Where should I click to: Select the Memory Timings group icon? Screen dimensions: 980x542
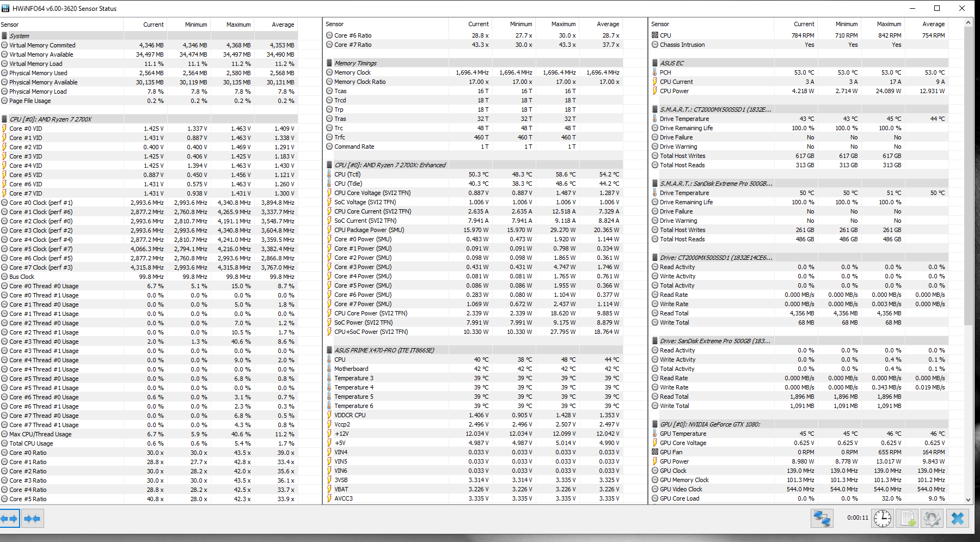point(329,63)
